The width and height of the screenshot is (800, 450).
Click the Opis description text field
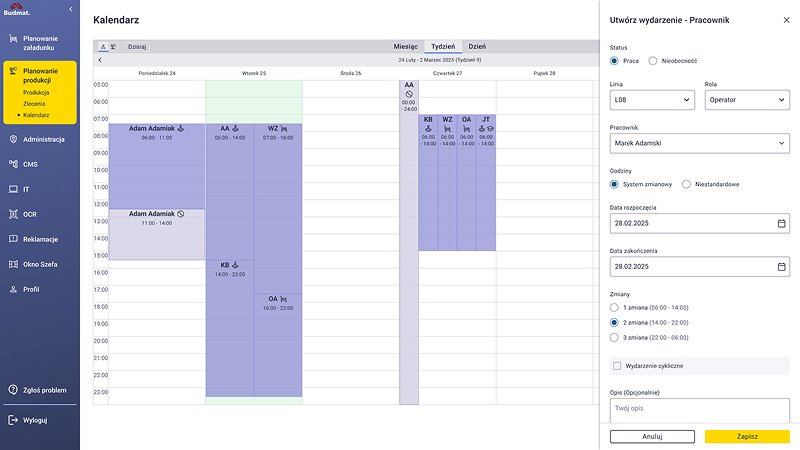[699, 411]
